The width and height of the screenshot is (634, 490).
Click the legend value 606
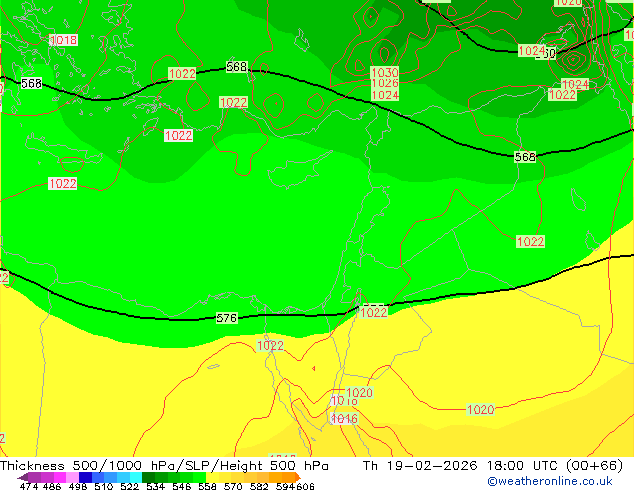(305, 486)
